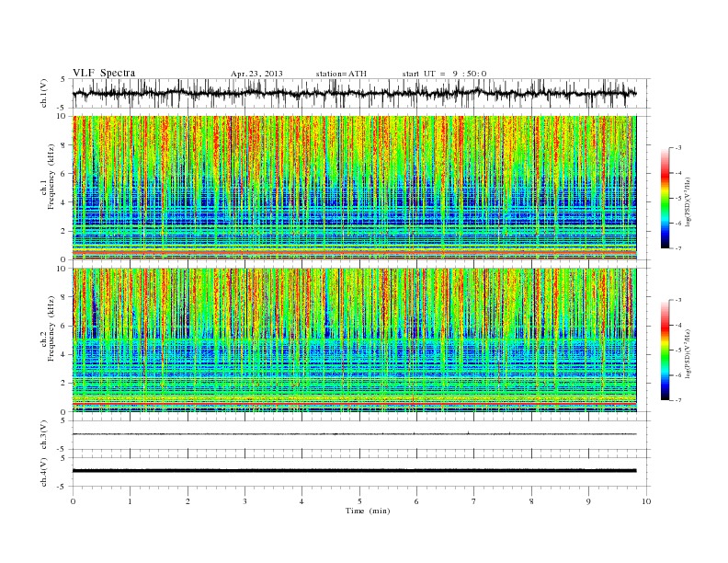Click the '-6' tick on the lower colorbar
728x563 pixels.
(678, 375)
